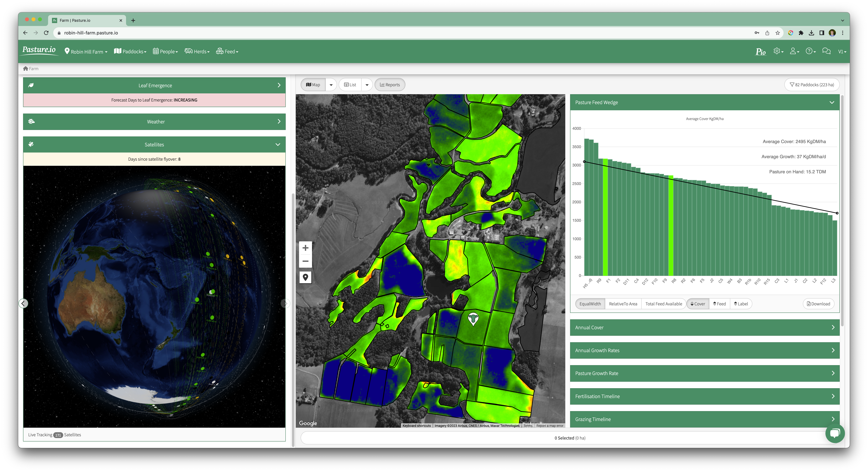Click the highlighted F1 bar in wedge chart

[x=605, y=217]
